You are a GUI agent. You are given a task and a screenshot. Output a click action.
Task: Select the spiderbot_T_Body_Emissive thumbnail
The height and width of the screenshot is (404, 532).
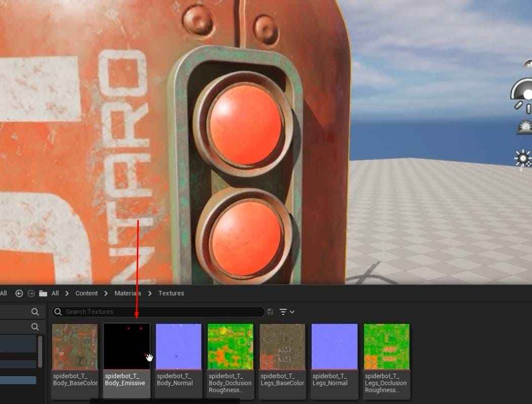click(x=127, y=346)
